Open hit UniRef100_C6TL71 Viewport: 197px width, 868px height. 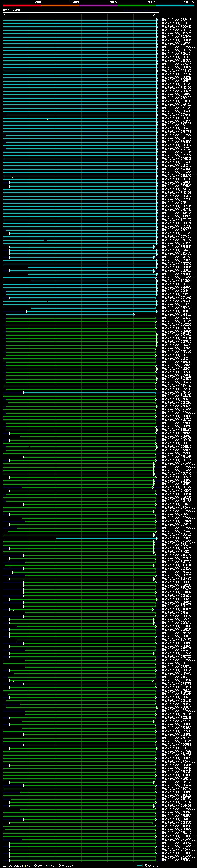click(177, 23)
